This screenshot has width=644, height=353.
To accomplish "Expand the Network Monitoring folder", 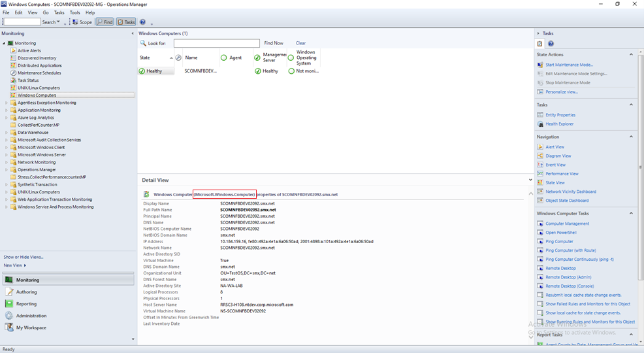I will (6, 162).
